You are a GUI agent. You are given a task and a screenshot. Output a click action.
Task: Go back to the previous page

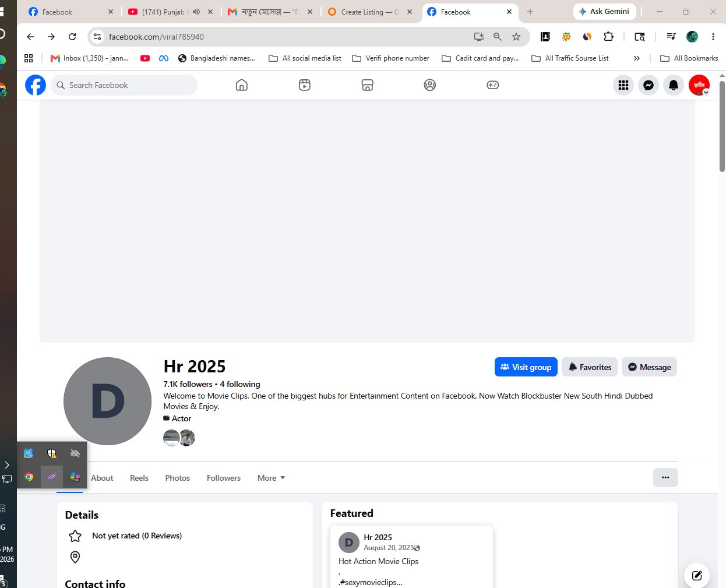tap(30, 37)
